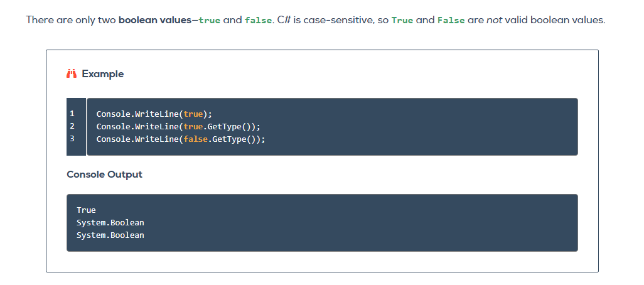
Task: Click green capitalized "False" in intro paragraph
Action: click(x=449, y=20)
